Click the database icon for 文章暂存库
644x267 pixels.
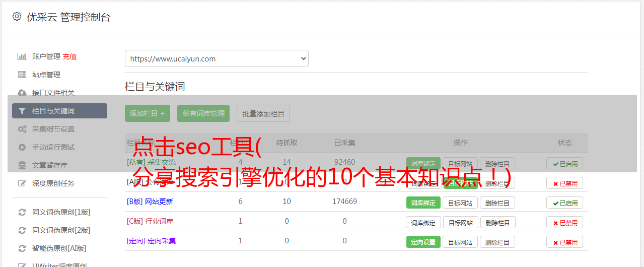(x=22, y=165)
